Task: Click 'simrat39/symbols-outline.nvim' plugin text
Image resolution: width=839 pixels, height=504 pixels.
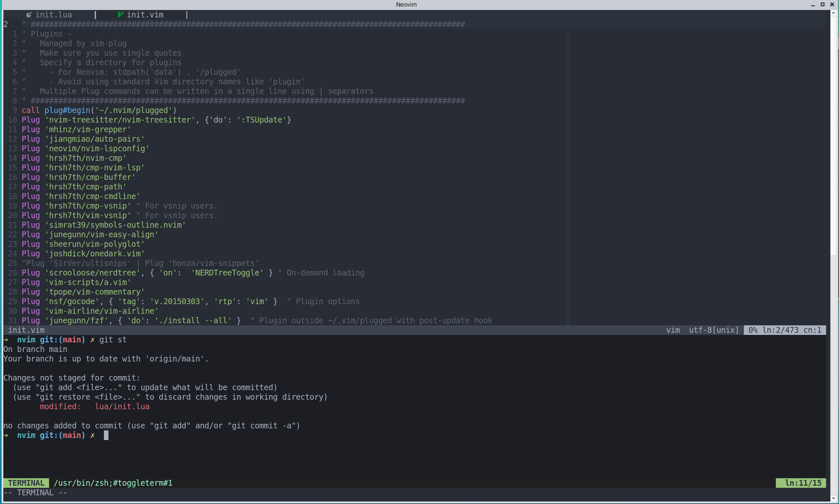Action: 115,225
